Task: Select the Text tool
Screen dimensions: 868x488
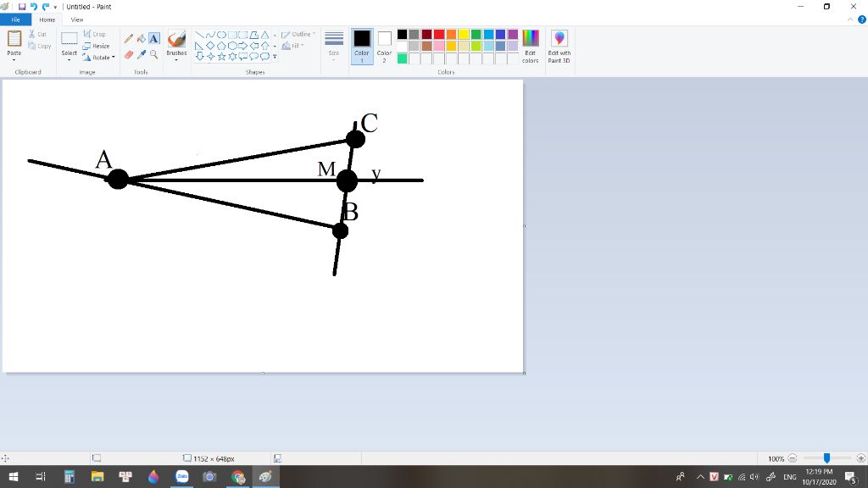Action: point(154,38)
